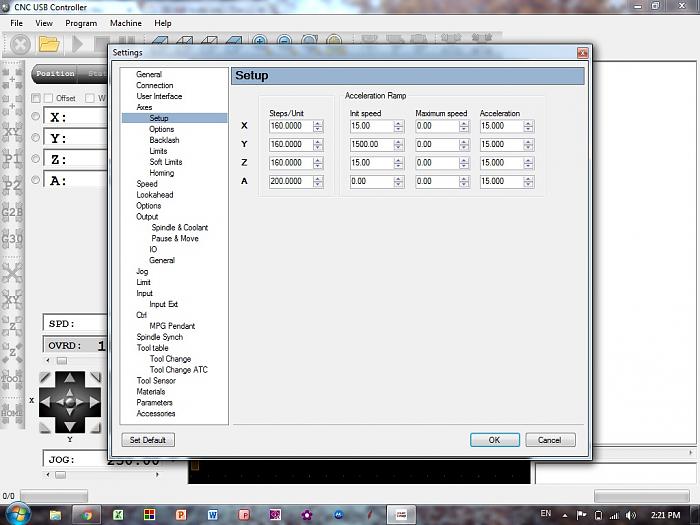Click the start program play icon

click(x=78, y=44)
